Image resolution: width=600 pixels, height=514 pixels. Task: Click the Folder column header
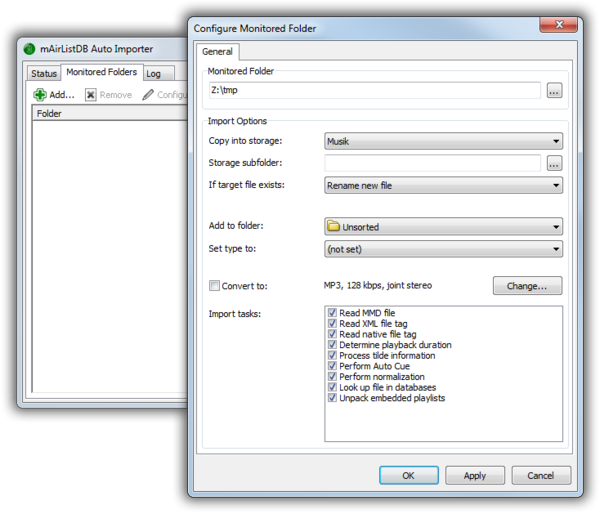pyautogui.click(x=110, y=113)
